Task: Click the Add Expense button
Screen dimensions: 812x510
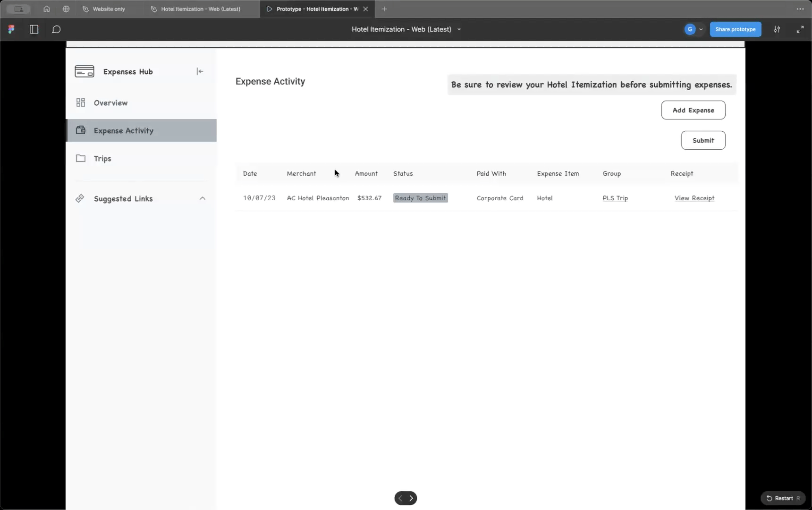Action: point(693,110)
